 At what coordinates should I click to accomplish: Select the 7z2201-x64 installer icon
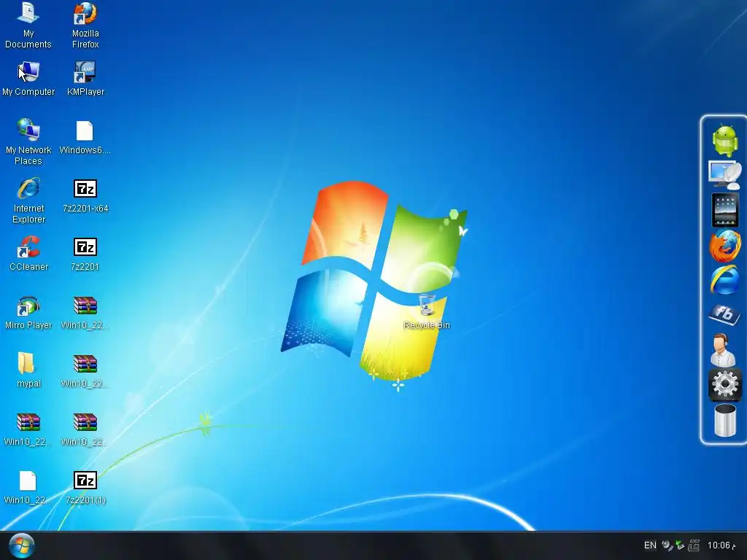85,195
